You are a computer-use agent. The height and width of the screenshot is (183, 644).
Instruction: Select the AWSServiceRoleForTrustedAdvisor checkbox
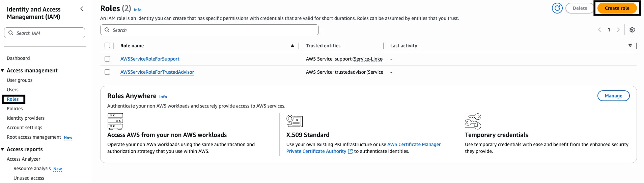pos(107,72)
